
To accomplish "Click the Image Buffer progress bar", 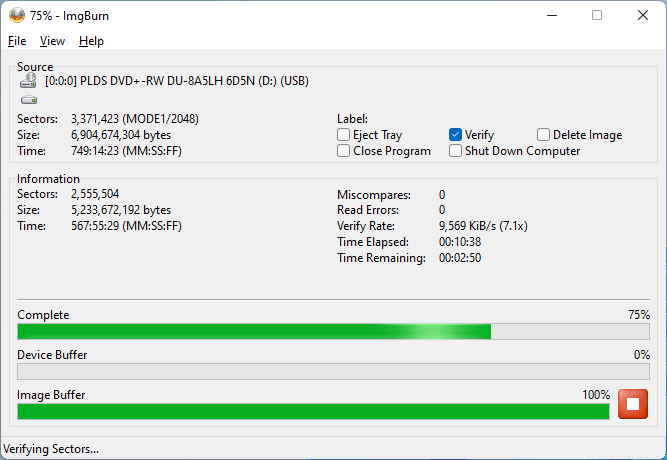I will click(x=313, y=411).
